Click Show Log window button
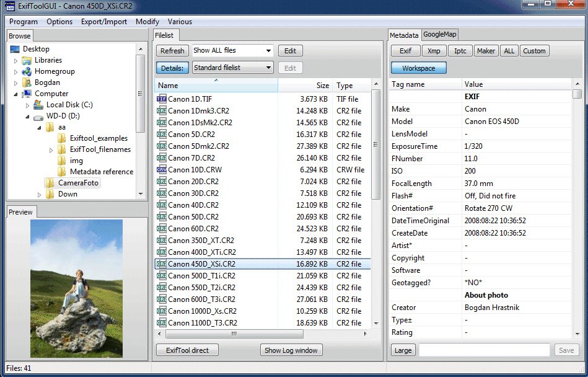 (291, 350)
